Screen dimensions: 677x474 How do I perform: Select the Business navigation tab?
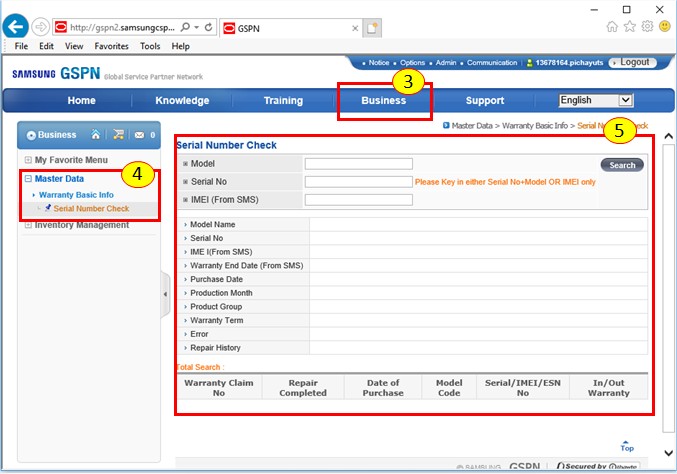384,101
